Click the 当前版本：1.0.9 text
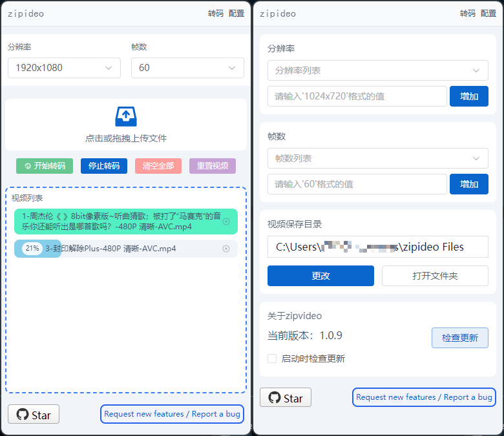 305,336
